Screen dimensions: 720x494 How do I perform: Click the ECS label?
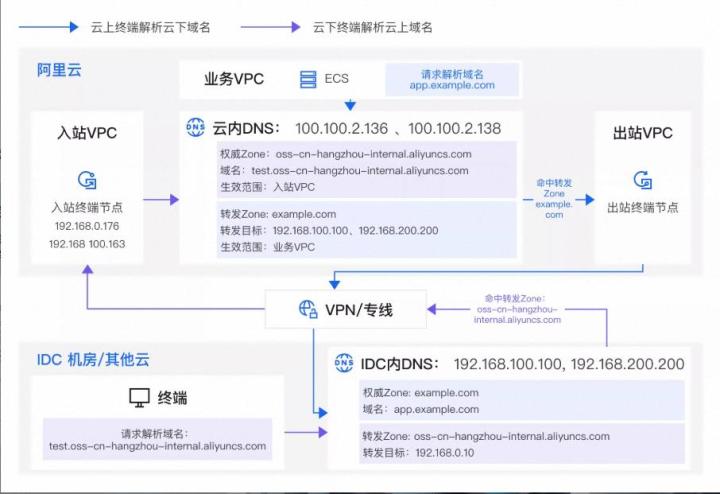pyautogui.click(x=337, y=79)
